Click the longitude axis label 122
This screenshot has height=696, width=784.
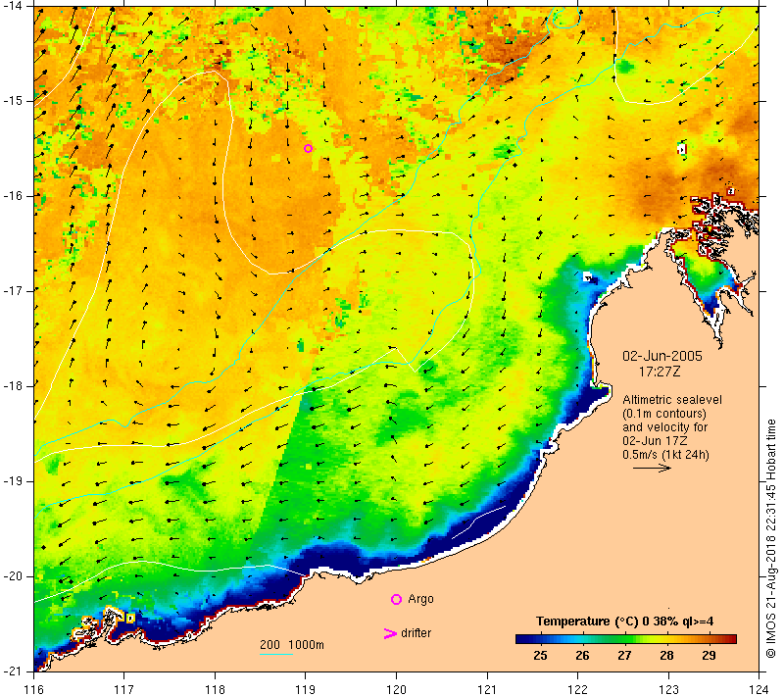pos(577,689)
